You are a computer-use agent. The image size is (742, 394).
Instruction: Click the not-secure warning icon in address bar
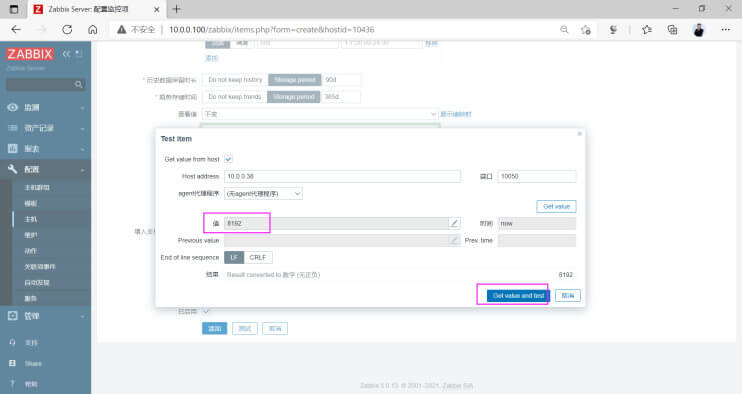pos(122,29)
